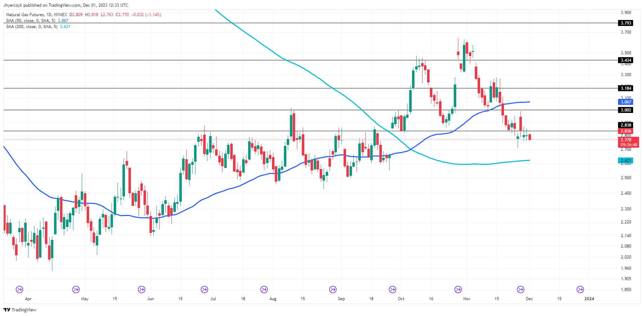Click the 1.850 price axis tick

click(x=626, y=290)
